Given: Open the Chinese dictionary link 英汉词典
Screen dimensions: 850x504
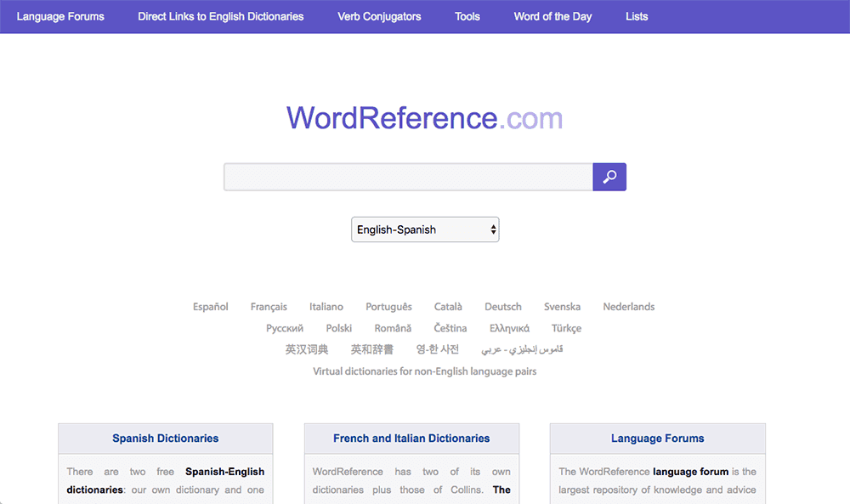Looking at the screenshot, I should 307,349.
